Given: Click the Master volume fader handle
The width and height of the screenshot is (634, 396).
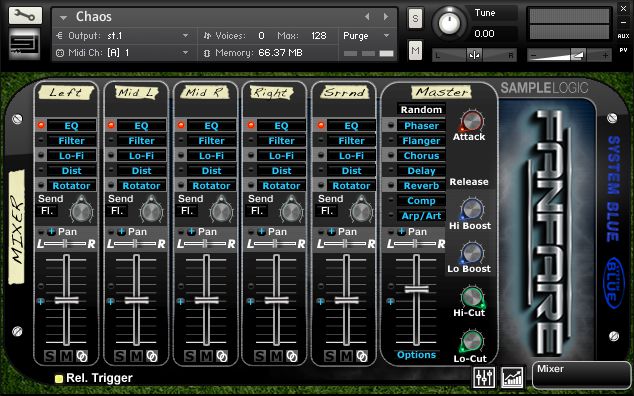Looking at the screenshot, I should pos(416,289).
